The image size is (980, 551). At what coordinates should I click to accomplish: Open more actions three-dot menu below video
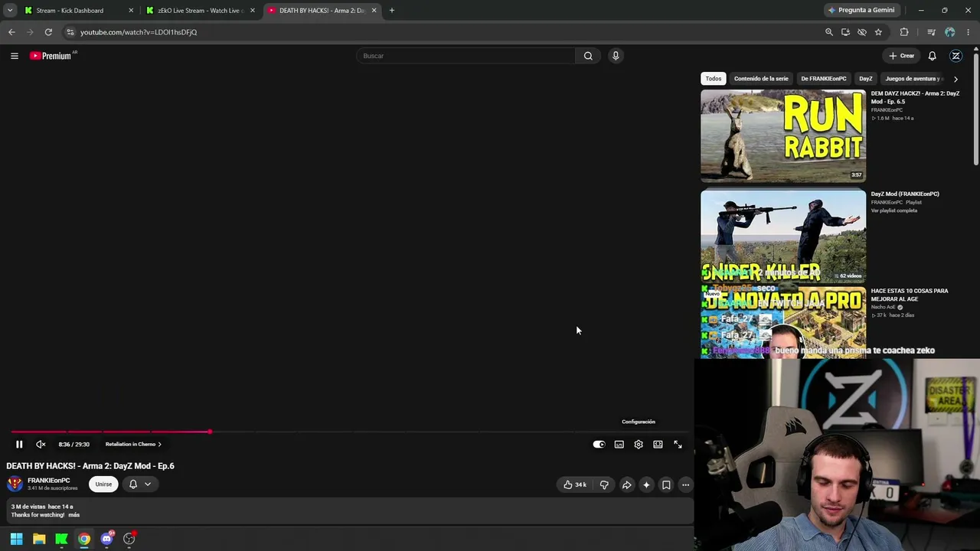tap(685, 484)
